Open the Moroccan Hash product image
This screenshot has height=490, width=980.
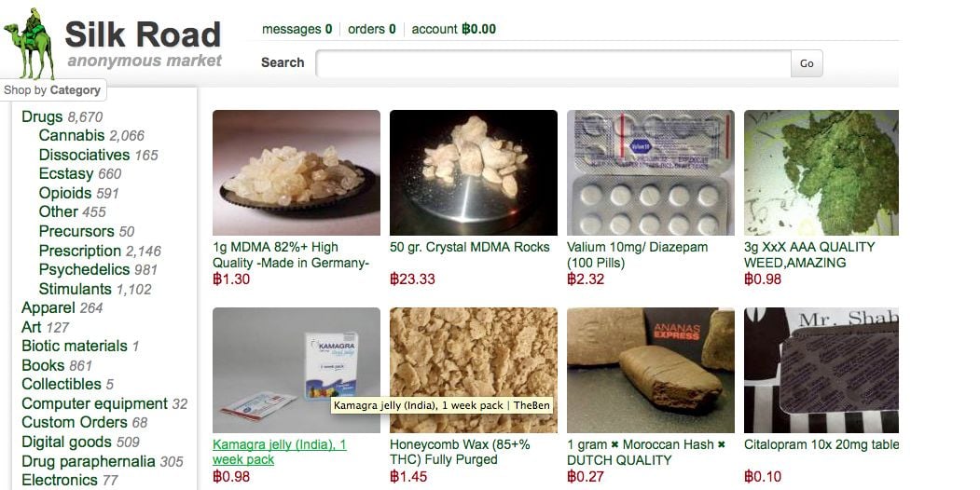(x=651, y=370)
